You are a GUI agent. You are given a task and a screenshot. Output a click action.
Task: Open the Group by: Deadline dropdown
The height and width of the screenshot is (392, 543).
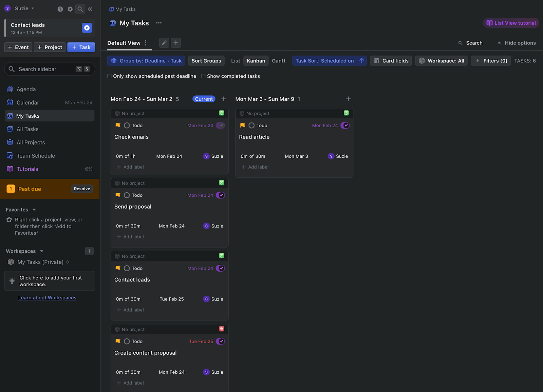pyautogui.click(x=146, y=61)
